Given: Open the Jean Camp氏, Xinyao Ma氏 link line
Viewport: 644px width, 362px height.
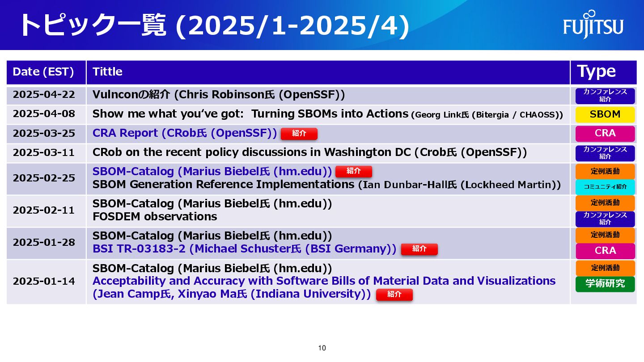Looking at the screenshot, I should (232, 294).
